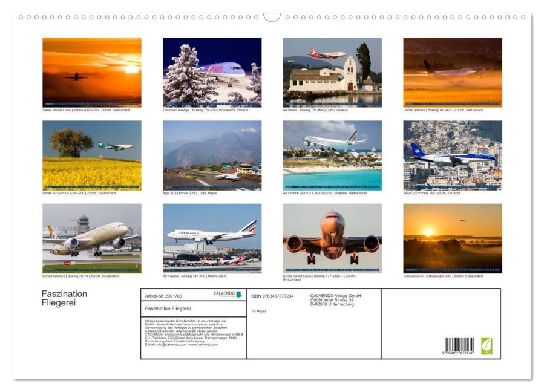Open the Air France Boeing 747-400 Miami photo

[x=212, y=238]
